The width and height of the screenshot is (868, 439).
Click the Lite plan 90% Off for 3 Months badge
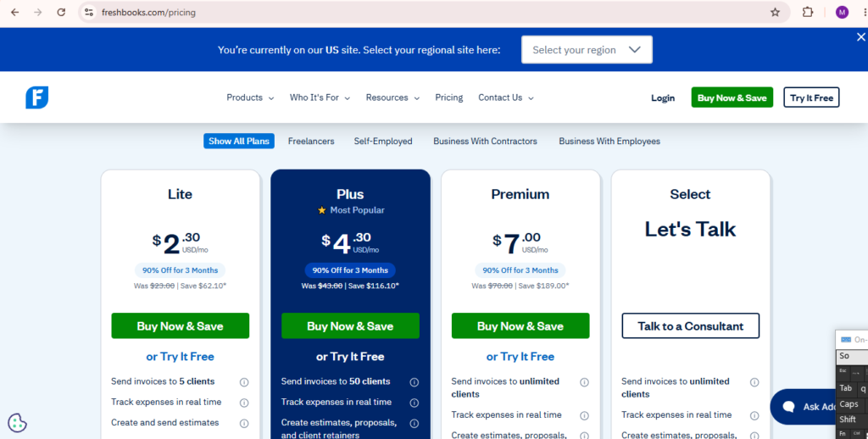[180, 270]
